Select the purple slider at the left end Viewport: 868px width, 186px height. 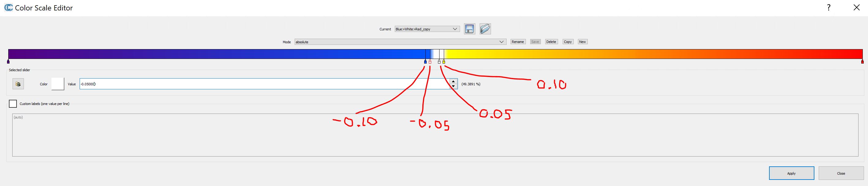[9, 61]
